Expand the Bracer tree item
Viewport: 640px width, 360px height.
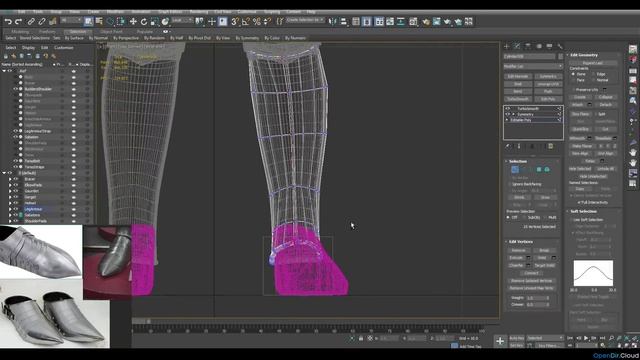[x=10, y=179]
